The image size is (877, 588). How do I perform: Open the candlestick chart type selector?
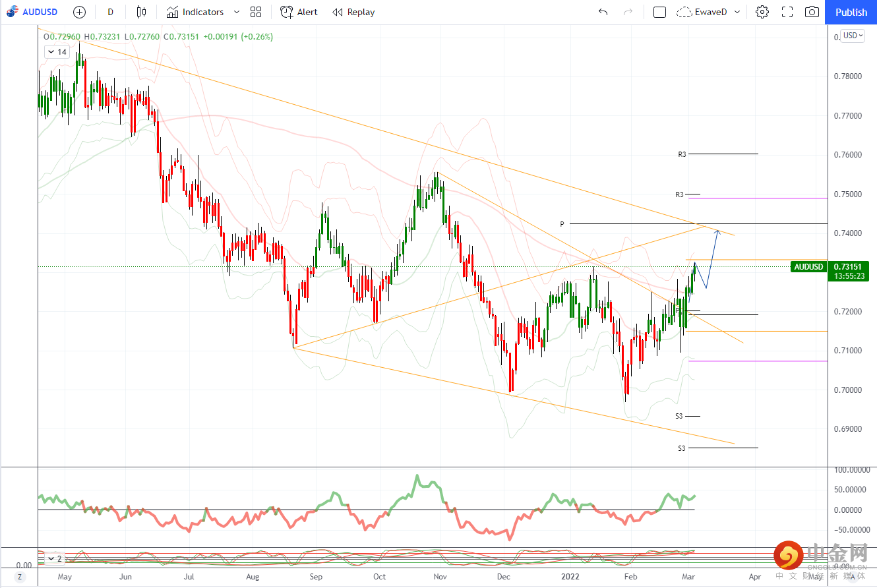(x=141, y=12)
